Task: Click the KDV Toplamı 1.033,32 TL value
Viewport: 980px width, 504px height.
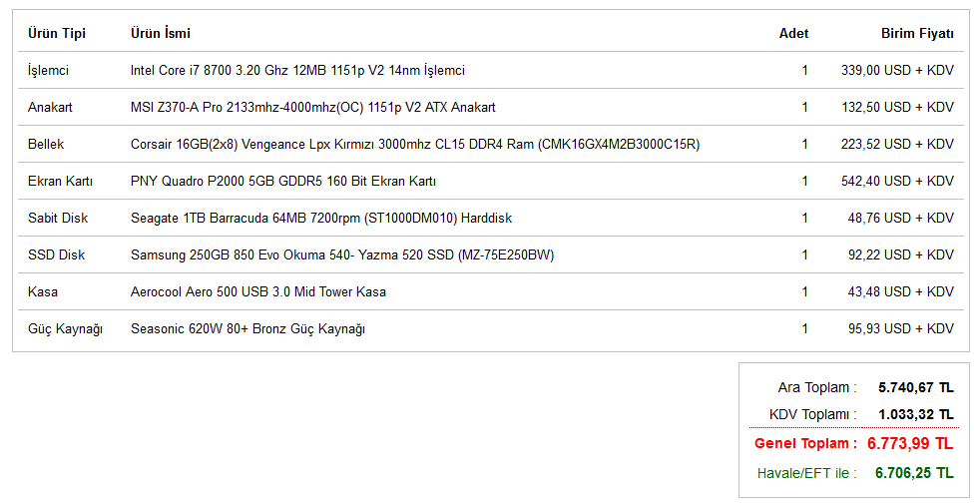Action: [x=915, y=414]
